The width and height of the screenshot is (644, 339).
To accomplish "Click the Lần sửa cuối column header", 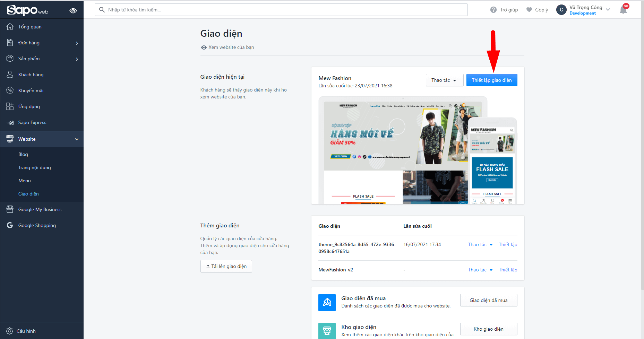I will click(x=418, y=226).
